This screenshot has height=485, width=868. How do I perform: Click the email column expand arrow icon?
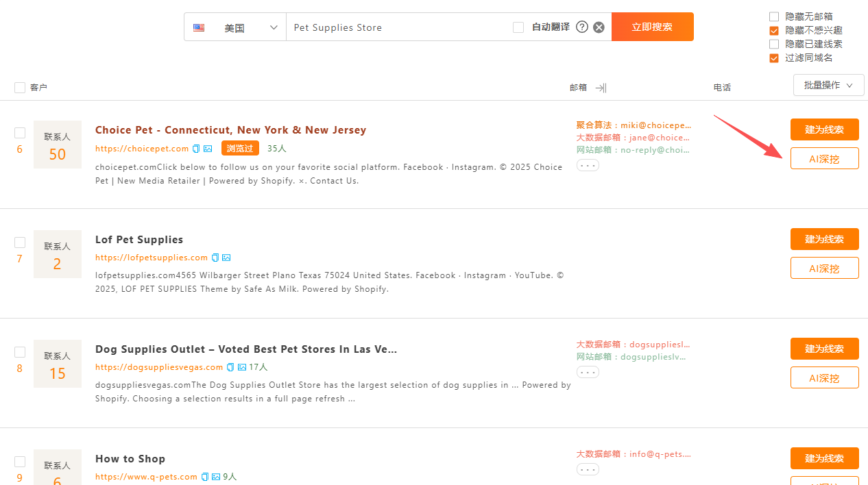pos(601,88)
